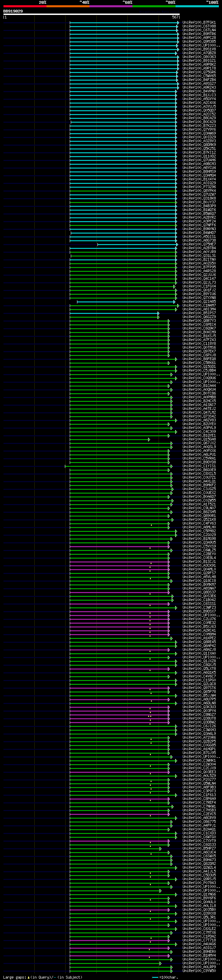Open hit UniRef100_O80363

click(199, 57)
